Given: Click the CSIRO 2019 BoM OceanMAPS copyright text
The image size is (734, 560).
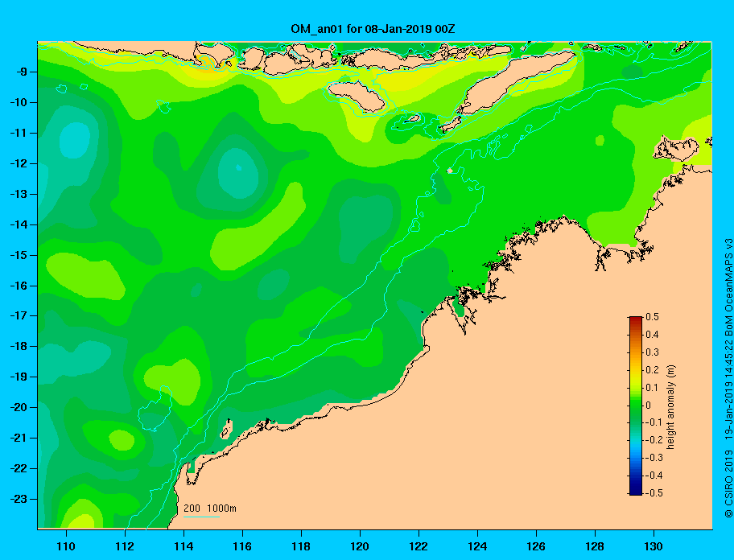Looking at the screenshot, I should tap(728, 377).
